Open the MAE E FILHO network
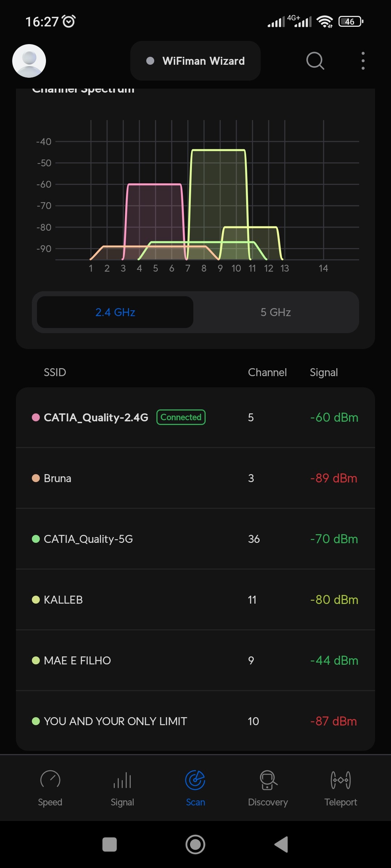This screenshot has width=391, height=868. (195, 660)
